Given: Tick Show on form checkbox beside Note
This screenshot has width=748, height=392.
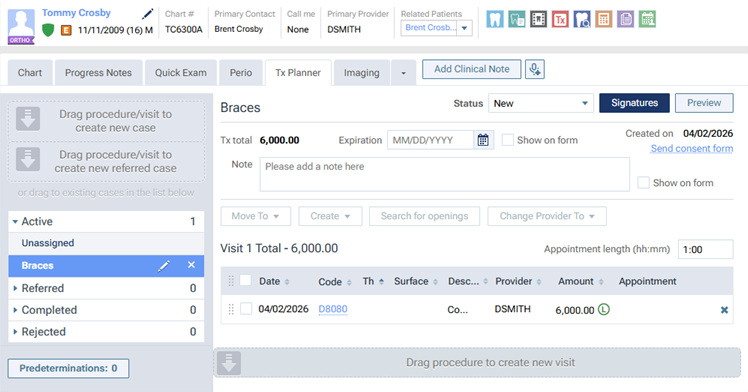Looking at the screenshot, I should pyautogui.click(x=644, y=183).
